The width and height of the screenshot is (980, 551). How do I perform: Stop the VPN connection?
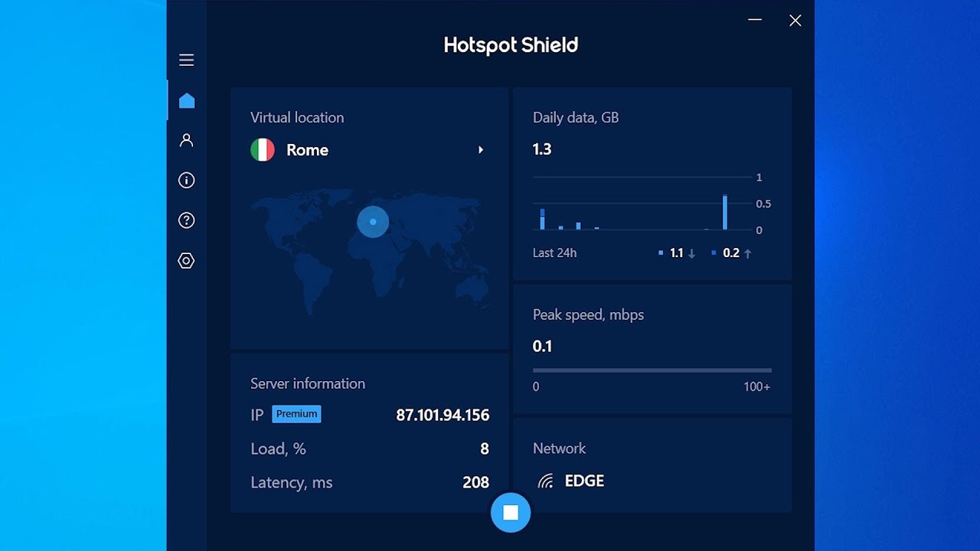pyautogui.click(x=511, y=513)
